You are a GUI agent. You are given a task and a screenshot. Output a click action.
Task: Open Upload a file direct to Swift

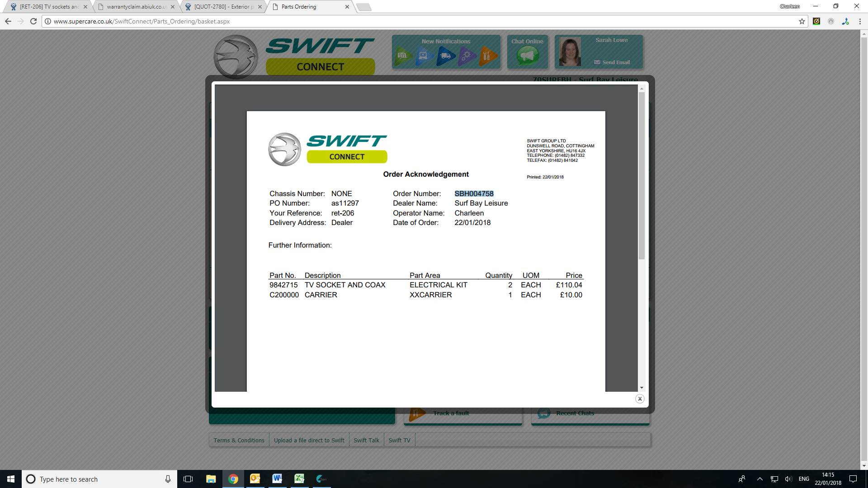309,440
